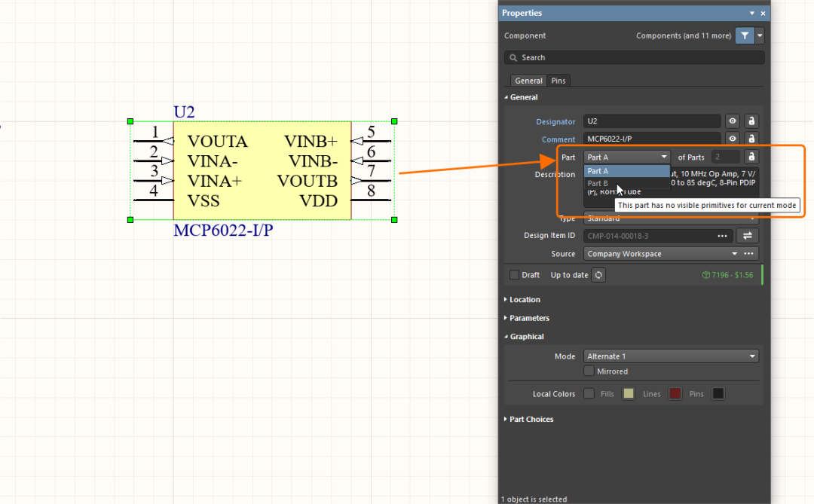Click the swap component arrows button
The height and width of the screenshot is (504, 814).
coord(748,236)
